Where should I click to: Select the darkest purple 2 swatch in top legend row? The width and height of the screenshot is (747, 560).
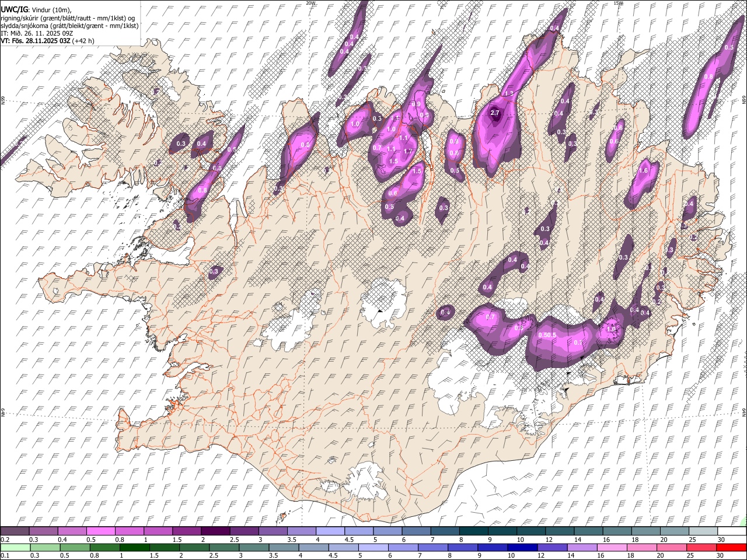coord(215,531)
